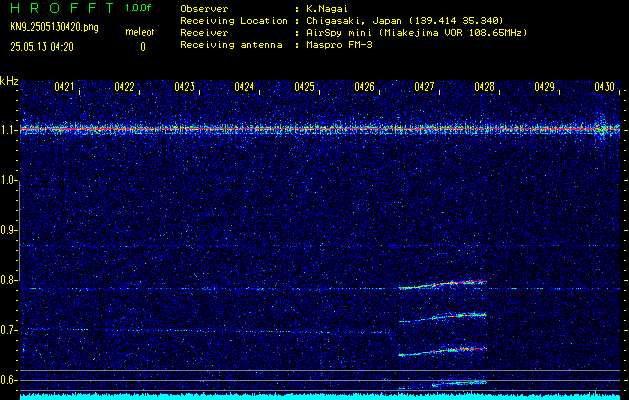
Task: Click the sloped echo trace near 0.66 kHz
Action: click(x=442, y=351)
